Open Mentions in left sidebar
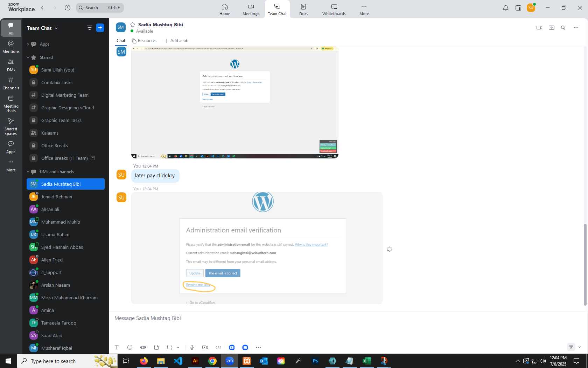This screenshot has height=368, width=588. 11,47
